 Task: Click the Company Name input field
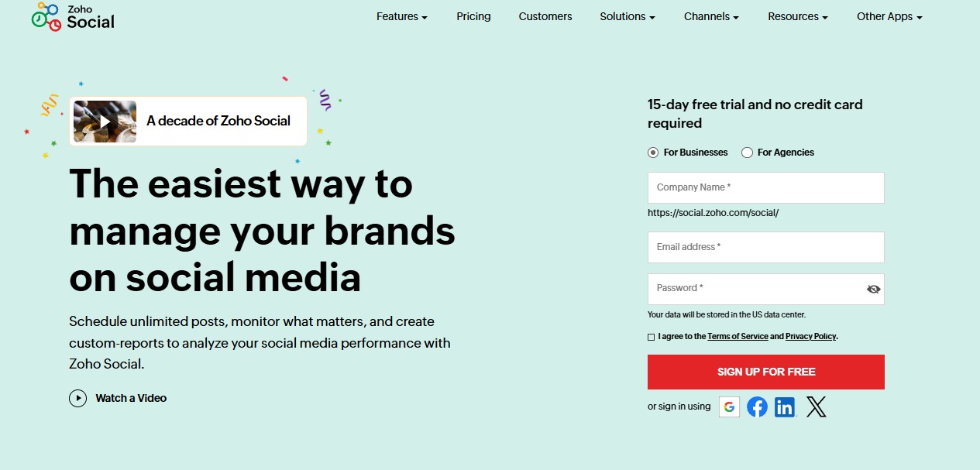pos(765,187)
